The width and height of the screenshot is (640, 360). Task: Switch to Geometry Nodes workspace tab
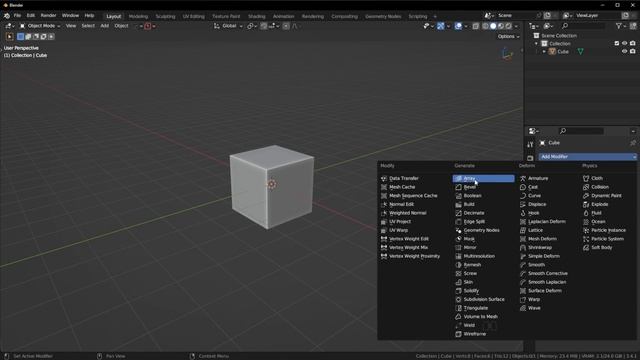pyautogui.click(x=383, y=16)
